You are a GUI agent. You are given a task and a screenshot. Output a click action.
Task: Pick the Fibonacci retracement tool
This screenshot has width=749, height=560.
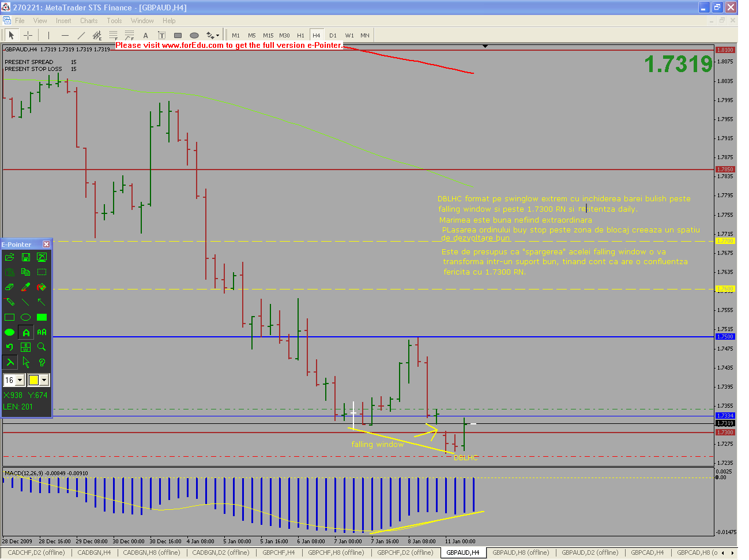[114, 35]
